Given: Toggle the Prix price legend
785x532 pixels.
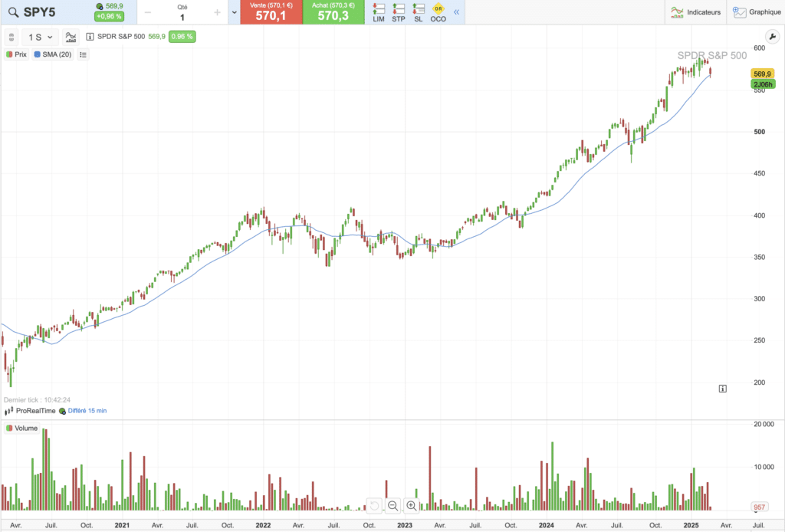Looking at the screenshot, I should (x=17, y=54).
